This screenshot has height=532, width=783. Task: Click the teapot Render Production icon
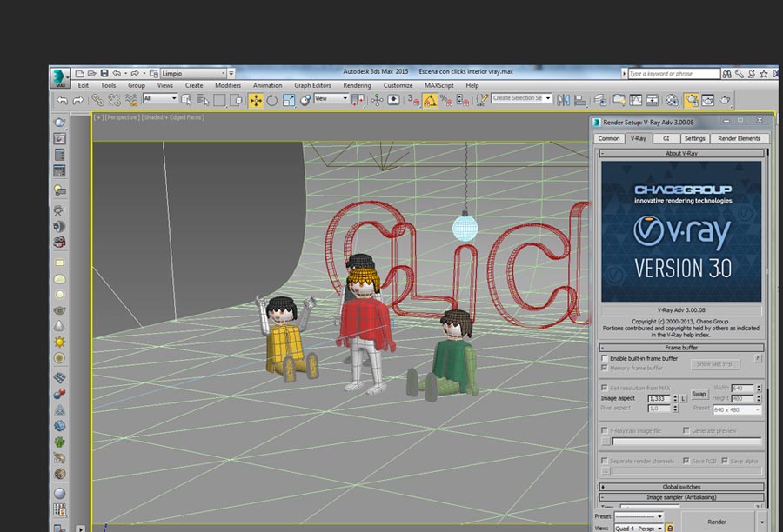(x=725, y=100)
